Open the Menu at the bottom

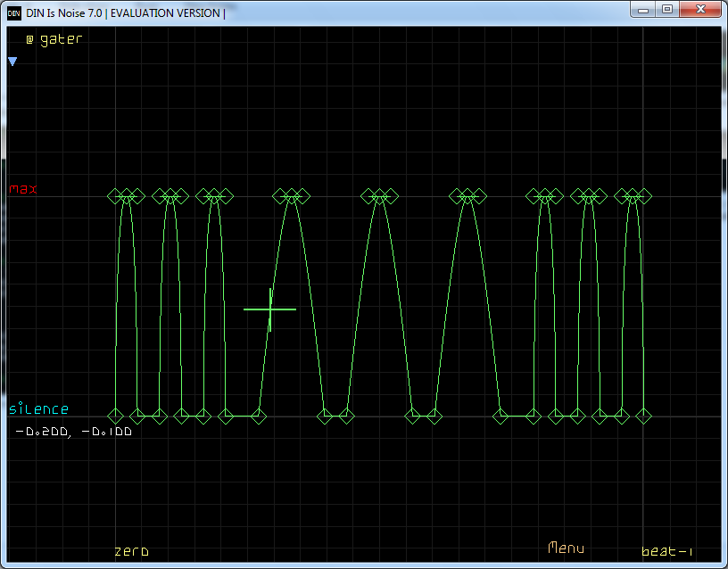coord(566,548)
